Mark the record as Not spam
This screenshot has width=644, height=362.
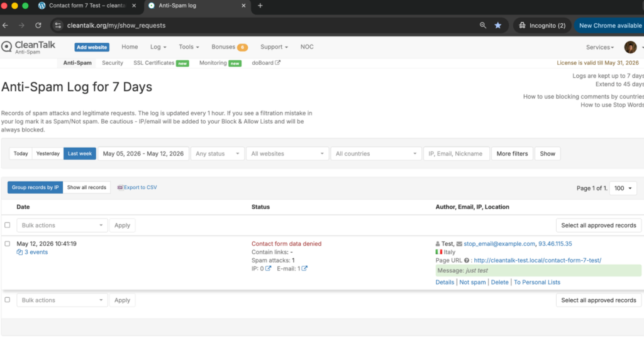[x=472, y=282]
